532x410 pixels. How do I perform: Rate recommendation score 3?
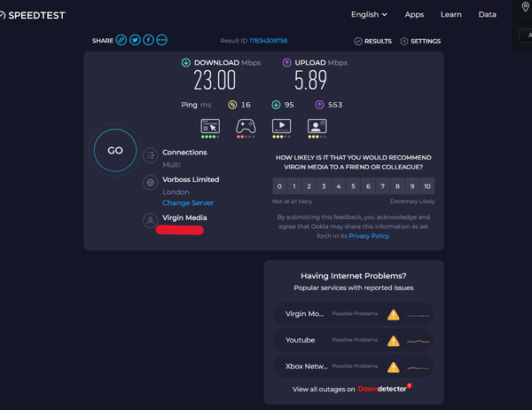coord(324,185)
